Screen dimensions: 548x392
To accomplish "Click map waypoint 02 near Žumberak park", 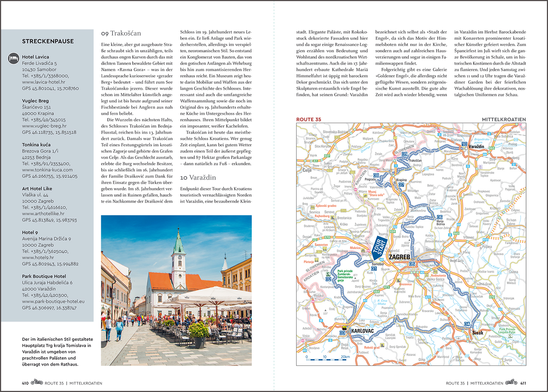I will click(x=328, y=279).
